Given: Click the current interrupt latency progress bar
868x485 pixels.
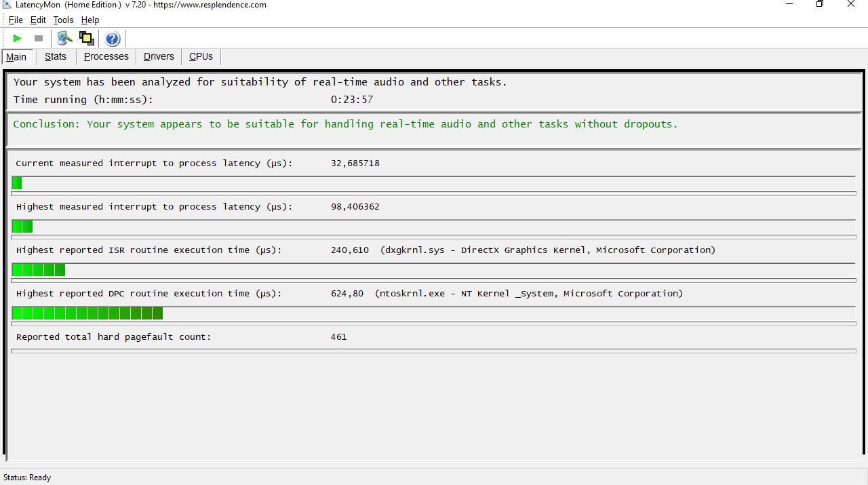Looking at the screenshot, I should pyautogui.click(x=433, y=183).
